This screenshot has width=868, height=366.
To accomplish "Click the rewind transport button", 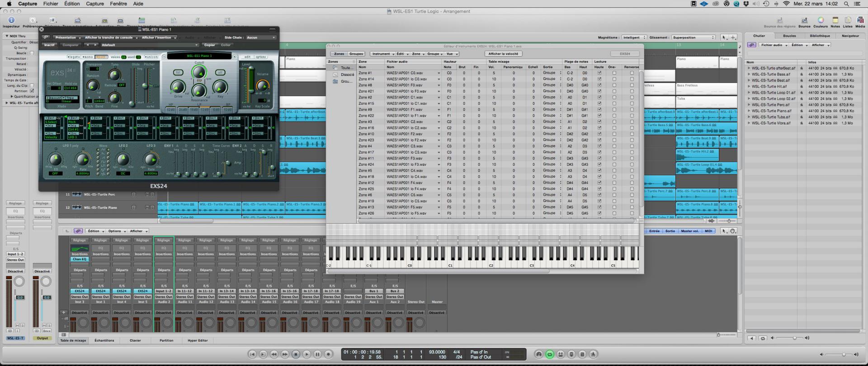I will coord(274,354).
